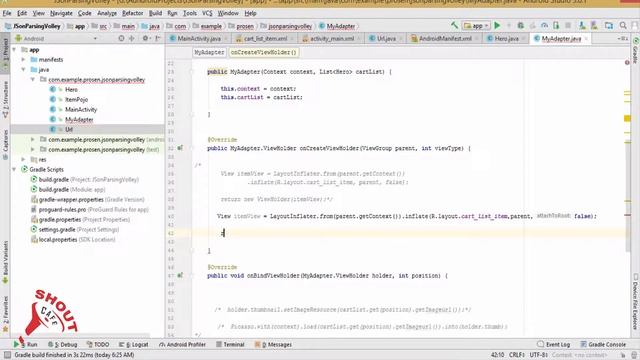Click the scroll from source target icon
Viewport: 640px width, 360px height.
click(x=121, y=38)
